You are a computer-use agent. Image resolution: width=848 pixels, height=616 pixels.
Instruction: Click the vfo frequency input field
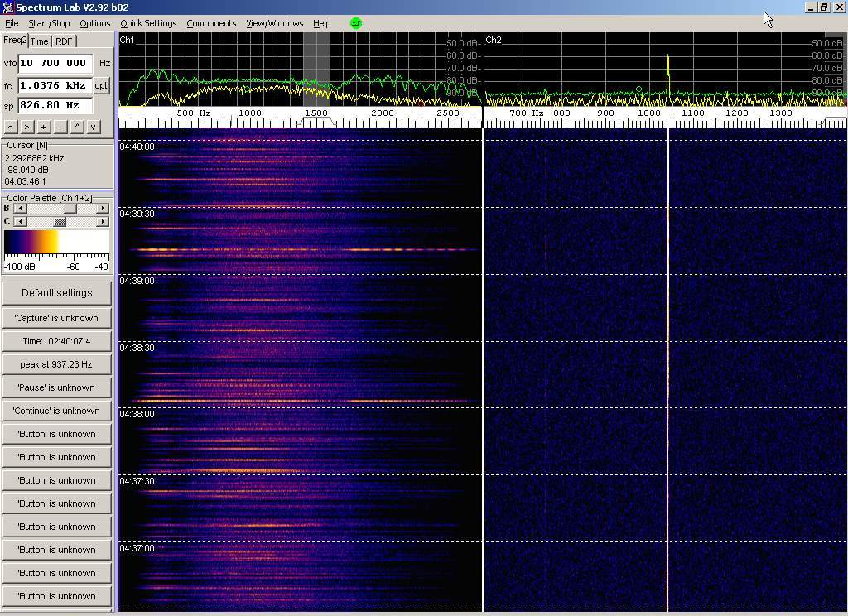(55, 63)
